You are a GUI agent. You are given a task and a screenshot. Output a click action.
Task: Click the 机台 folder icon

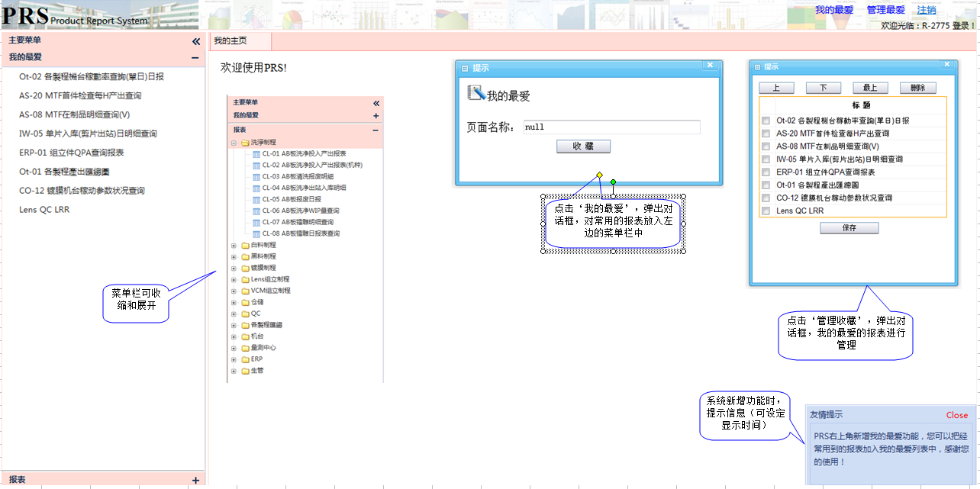pos(244,336)
